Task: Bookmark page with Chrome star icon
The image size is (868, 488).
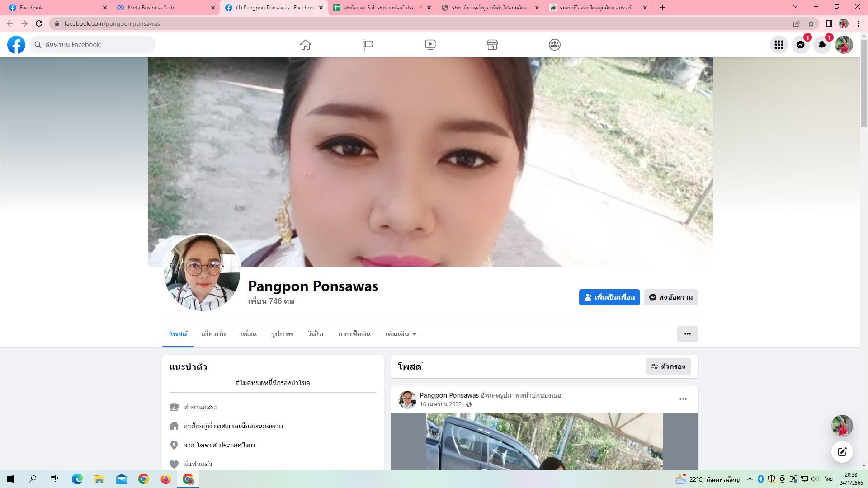Action: (x=811, y=23)
